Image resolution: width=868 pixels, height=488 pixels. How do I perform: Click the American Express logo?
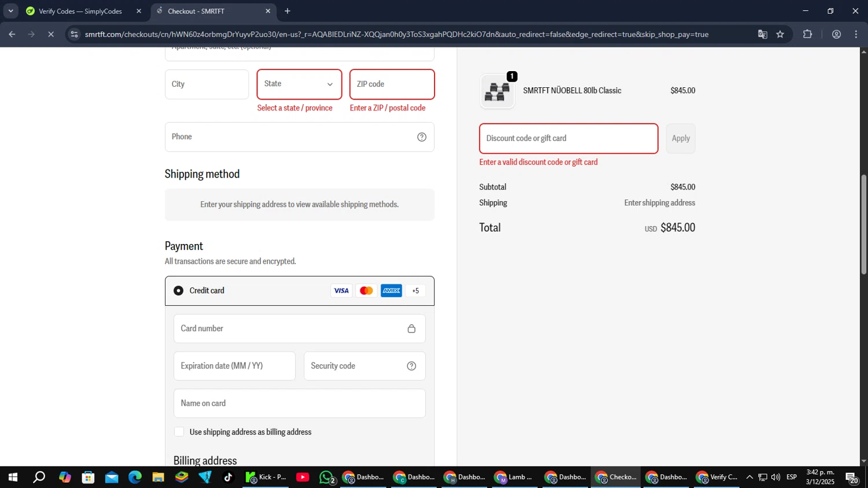pyautogui.click(x=391, y=291)
